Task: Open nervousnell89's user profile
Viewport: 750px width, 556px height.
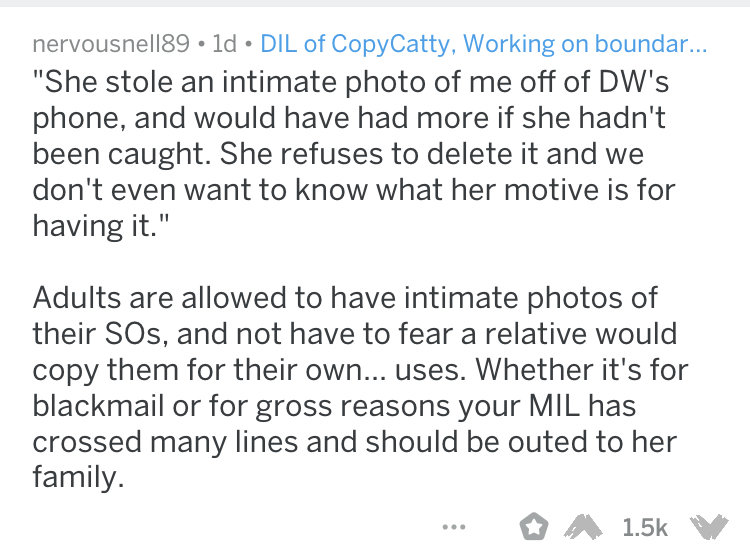Action: point(111,44)
